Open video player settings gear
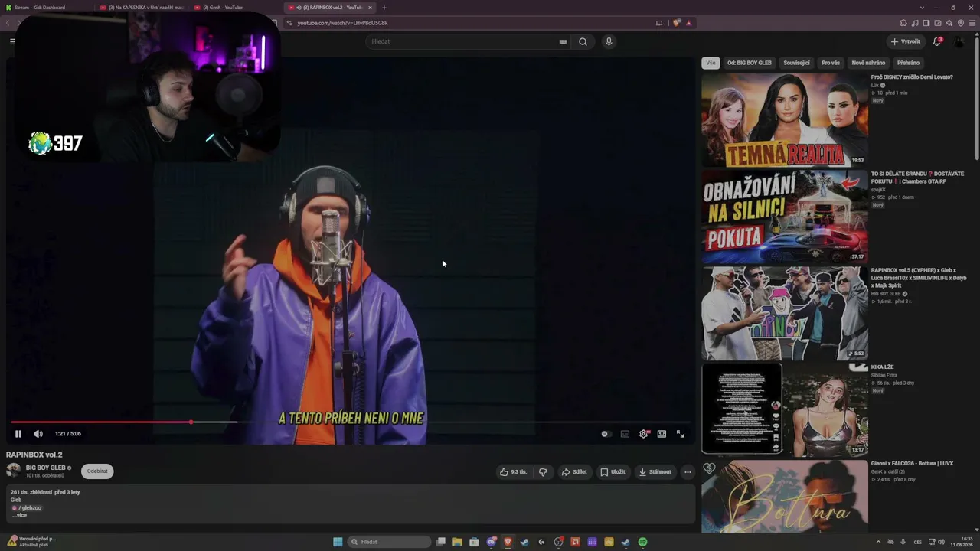The width and height of the screenshot is (980, 551). [643, 434]
